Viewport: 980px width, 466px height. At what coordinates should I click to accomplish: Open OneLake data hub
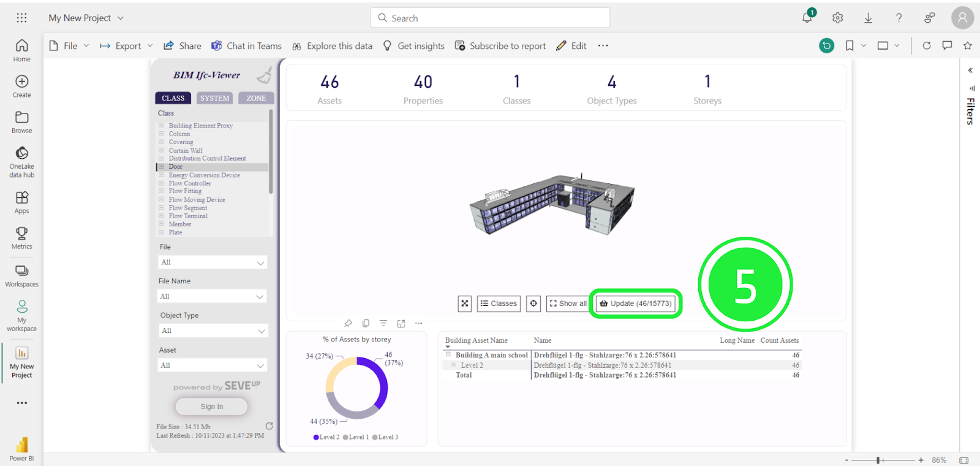[21, 162]
